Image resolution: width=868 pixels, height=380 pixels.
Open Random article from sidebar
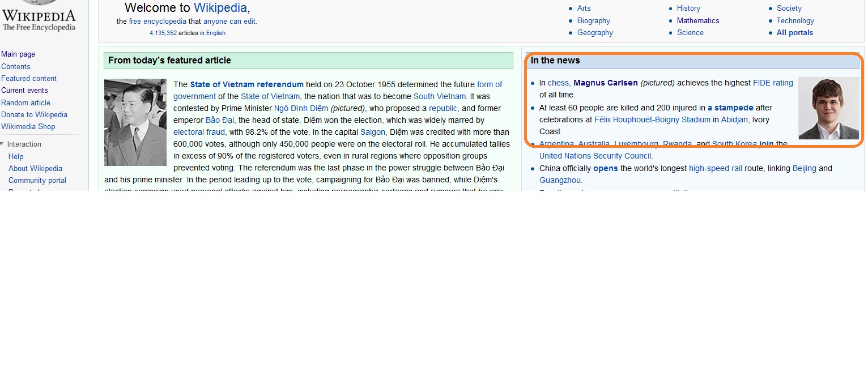(x=25, y=103)
